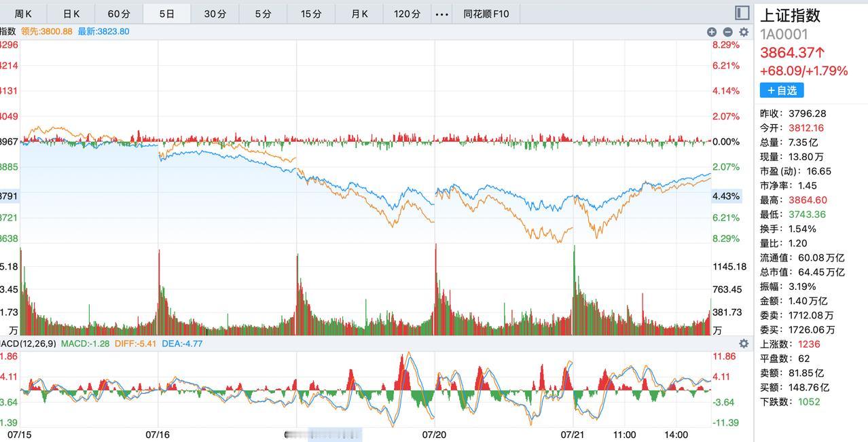Click the 换手 1.54% row
The height and width of the screenshot is (442, 868).
(x=788, y=229)
